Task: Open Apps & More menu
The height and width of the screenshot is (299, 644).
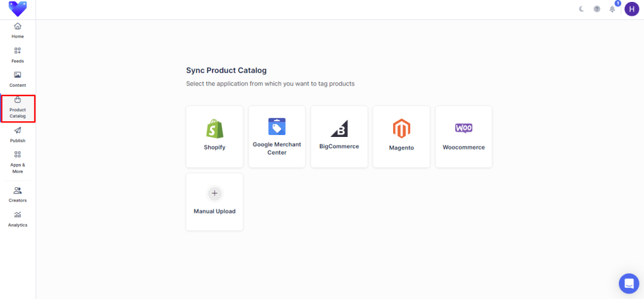Action: coord(18,162)
